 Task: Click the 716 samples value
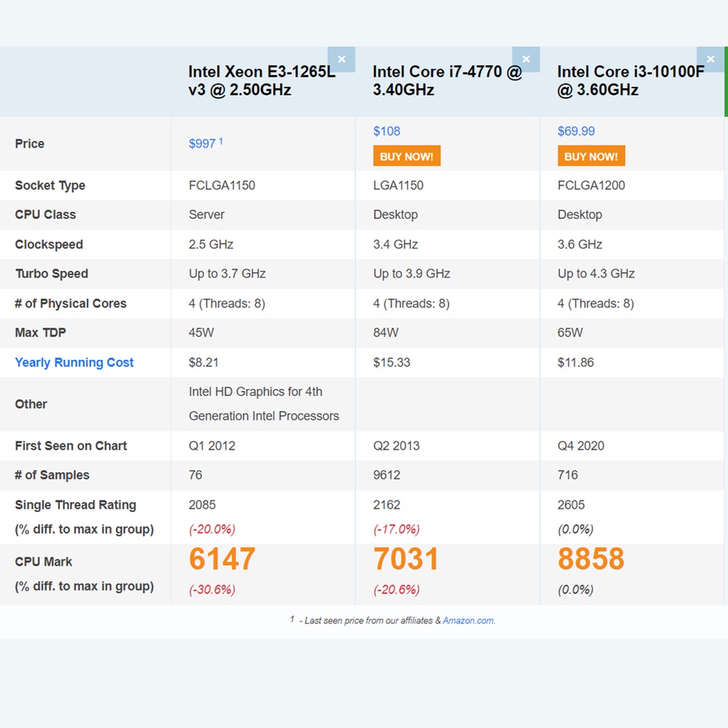[x=568, y=475]
